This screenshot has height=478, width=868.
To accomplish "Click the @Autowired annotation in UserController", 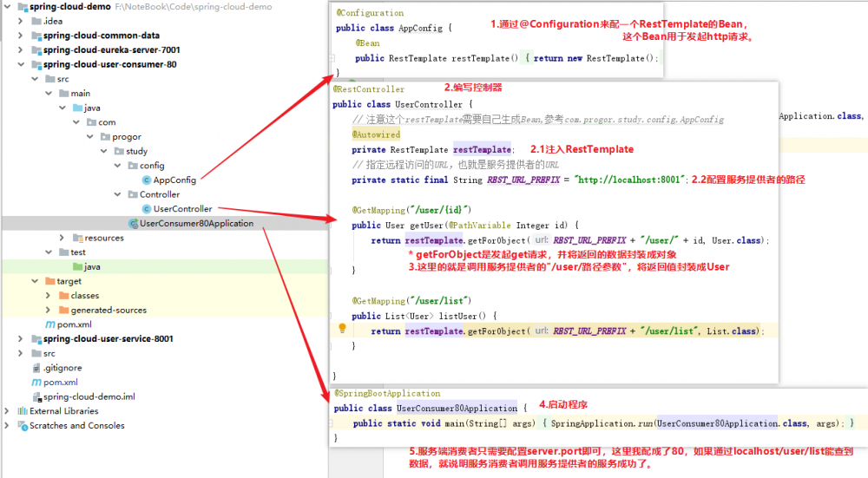I will pyautogui.click(x=376, y=134).
